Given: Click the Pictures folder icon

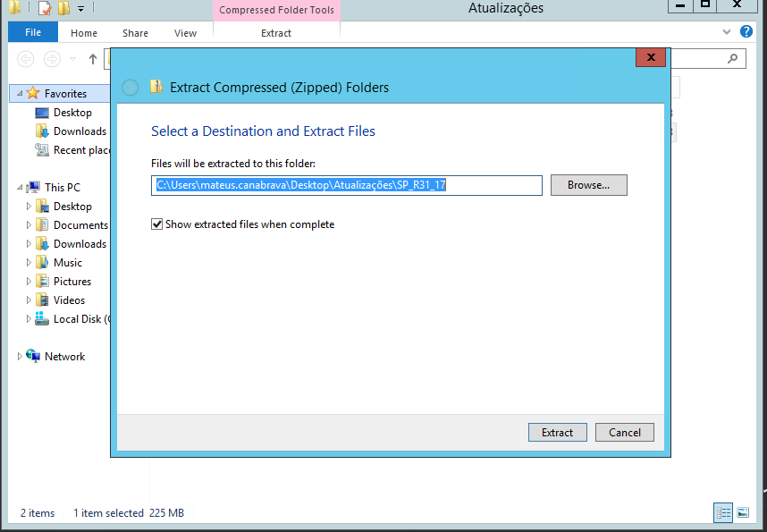Looking at the screenshot, I should (43, 281).
